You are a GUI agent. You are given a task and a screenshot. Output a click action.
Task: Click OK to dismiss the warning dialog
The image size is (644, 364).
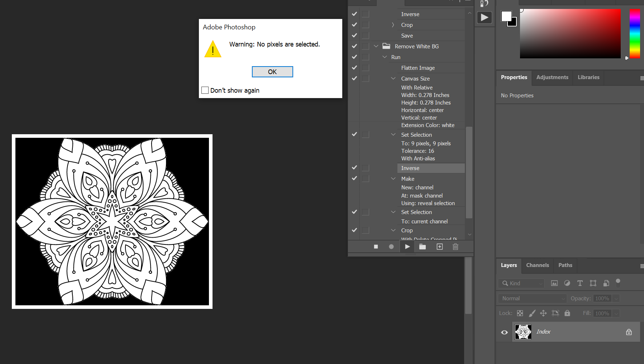[x=272, y=72]
